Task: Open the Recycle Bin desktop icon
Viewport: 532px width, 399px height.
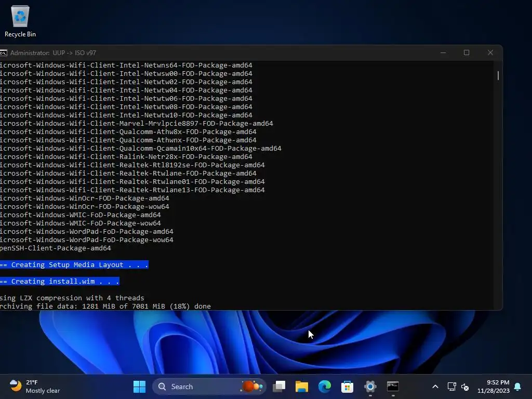Action: click(x=20, y=21)
